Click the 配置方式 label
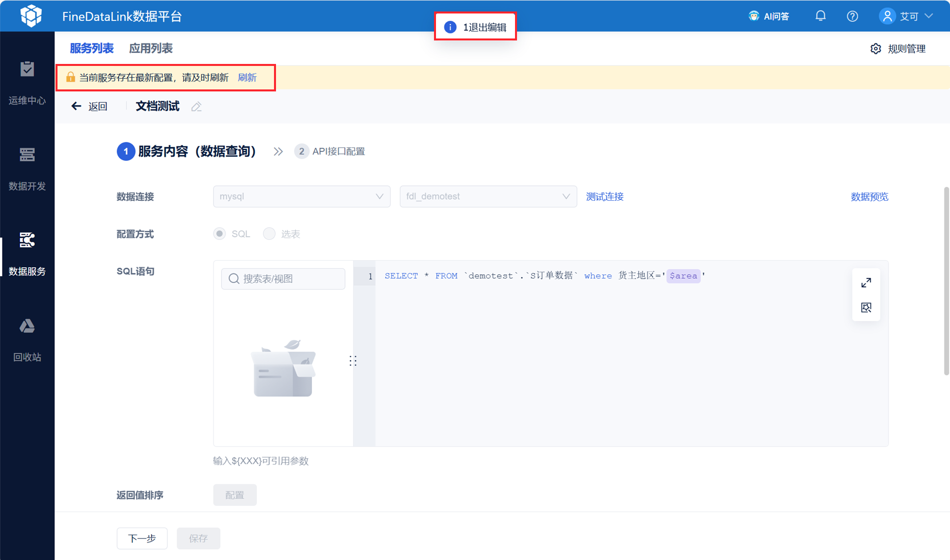 coord(135,234)
